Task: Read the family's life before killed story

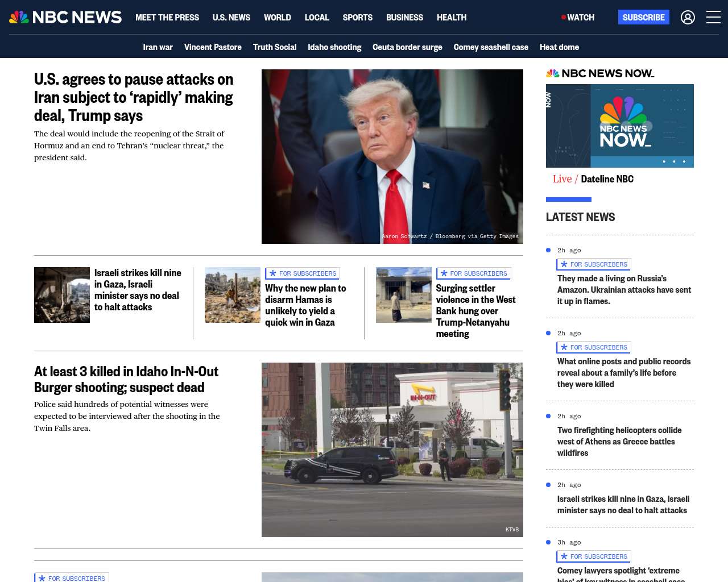Action: pyautogui.click(x=624, y=373)
